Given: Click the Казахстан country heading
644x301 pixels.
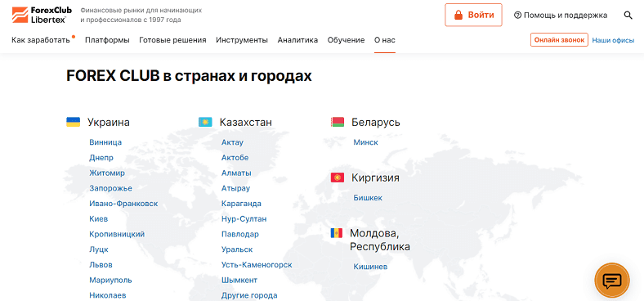Looking at the screenshot, I should pos(246,122).
